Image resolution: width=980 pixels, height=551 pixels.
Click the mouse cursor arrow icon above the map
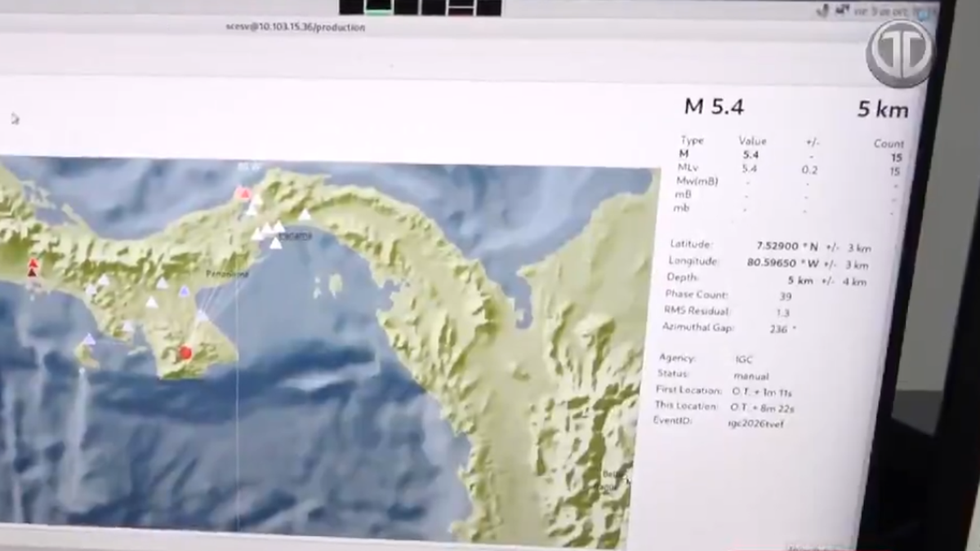pos(15,118)
